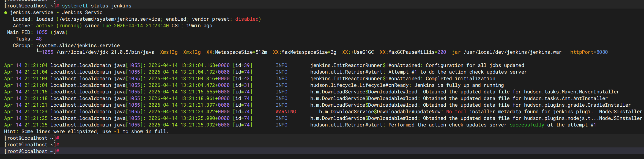644x159 pixels.
Task: Click 'hudson.tasks.Ant.AntInstaller' log text
Action: [x=566, y=98]
